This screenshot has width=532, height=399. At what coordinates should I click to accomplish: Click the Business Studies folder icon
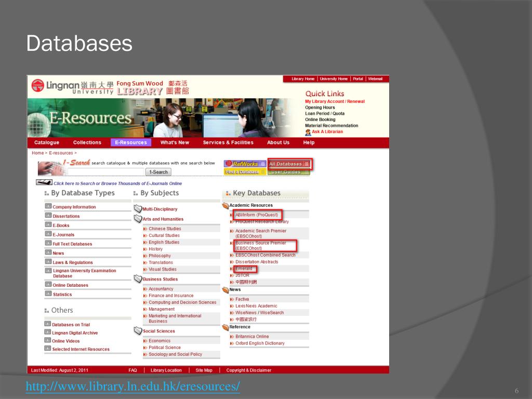138,278
